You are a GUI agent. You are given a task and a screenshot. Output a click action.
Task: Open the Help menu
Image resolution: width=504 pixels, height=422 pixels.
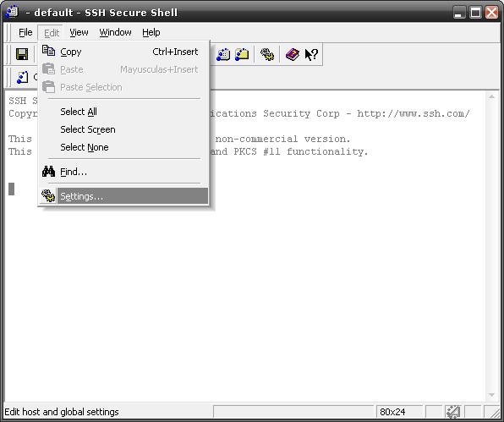[x=151, y=32]
